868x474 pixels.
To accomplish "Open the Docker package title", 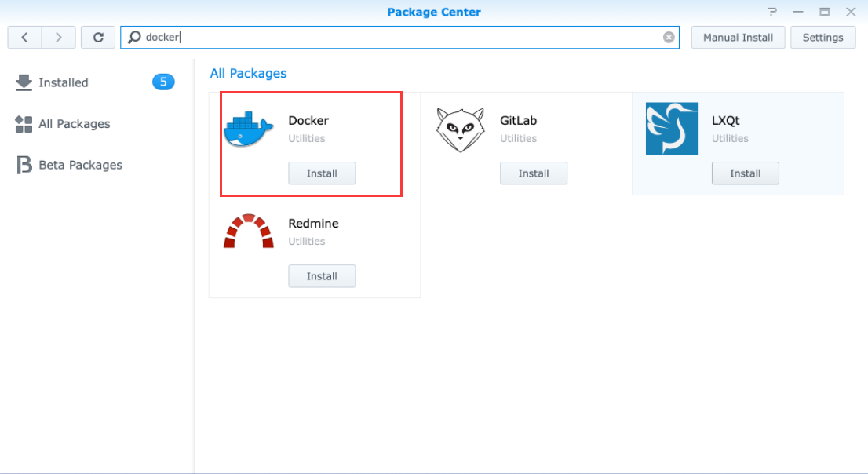I will tap(308, 121).
